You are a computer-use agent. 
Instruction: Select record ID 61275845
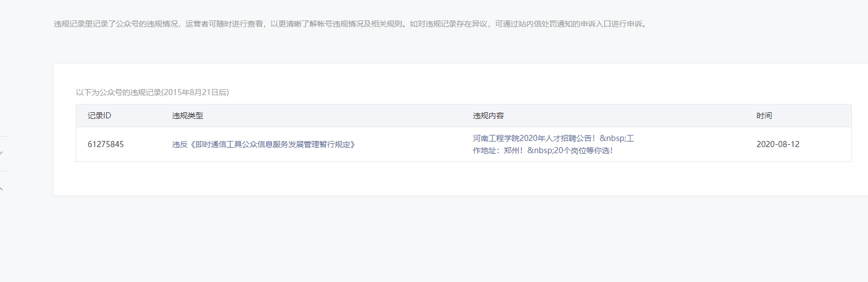pyautogui.click(x=106, y=144)
